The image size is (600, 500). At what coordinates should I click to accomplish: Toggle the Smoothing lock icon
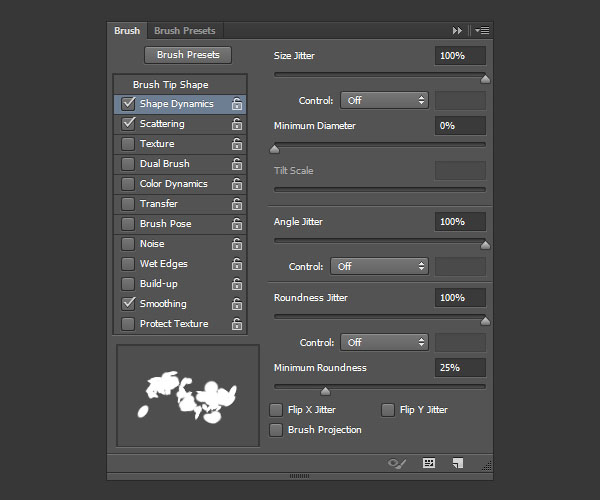coord(237,304)
